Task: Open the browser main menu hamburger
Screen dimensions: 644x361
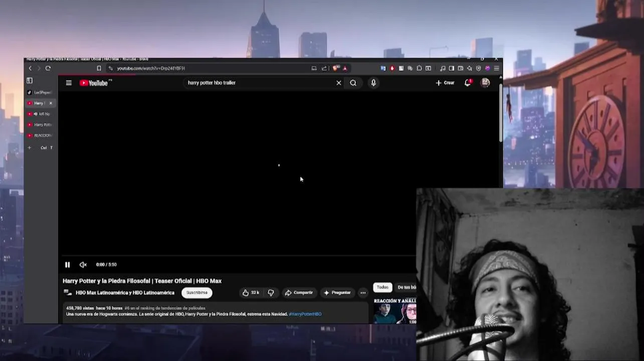Action: 497,68
